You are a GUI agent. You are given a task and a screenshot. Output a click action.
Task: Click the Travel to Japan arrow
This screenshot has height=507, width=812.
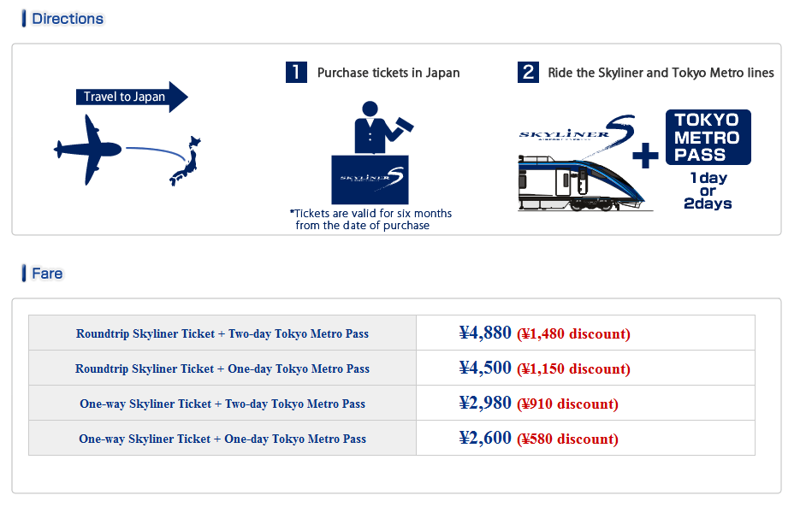pos(132,97)
